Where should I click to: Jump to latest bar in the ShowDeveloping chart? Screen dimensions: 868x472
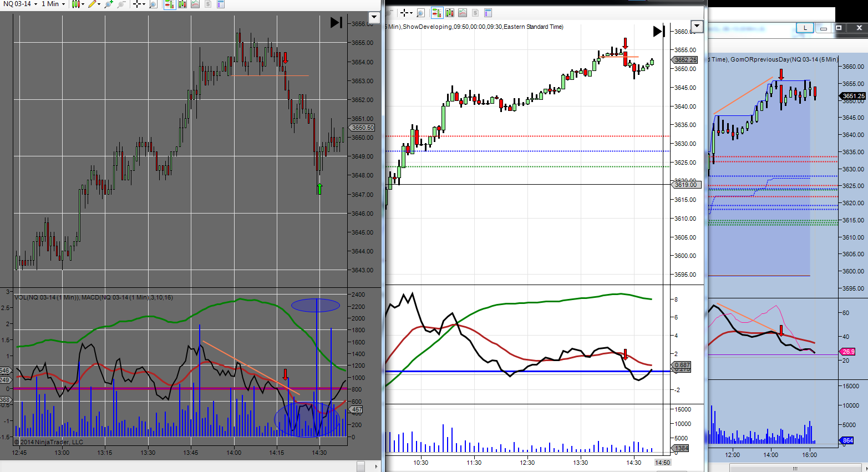coord(658,32)
